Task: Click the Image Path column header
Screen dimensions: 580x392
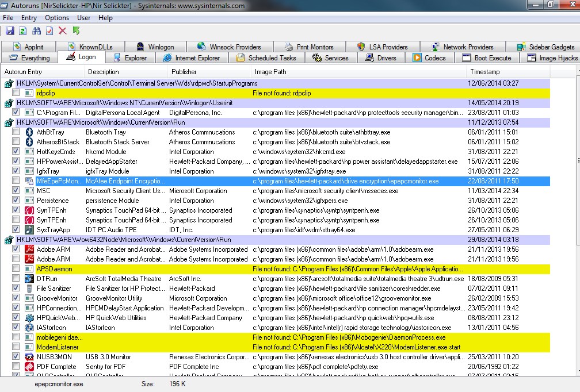Action: pyautogui.click(x=358, y=72)
